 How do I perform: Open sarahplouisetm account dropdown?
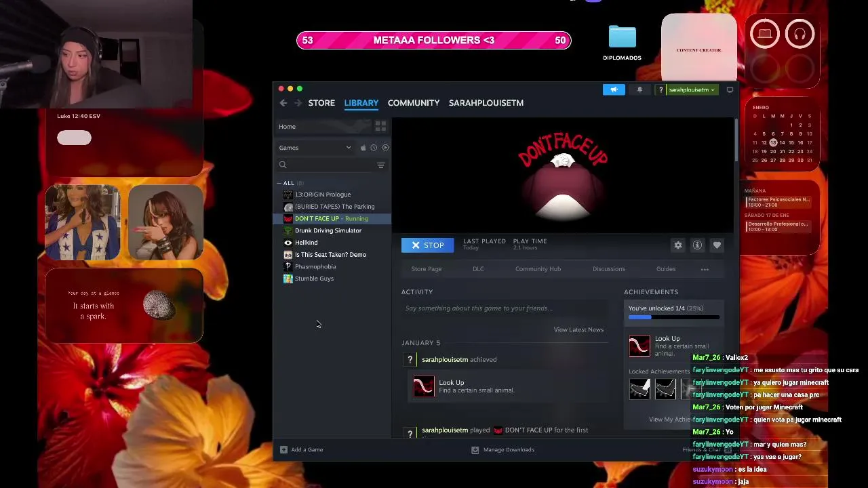click(x=692, y=89)
